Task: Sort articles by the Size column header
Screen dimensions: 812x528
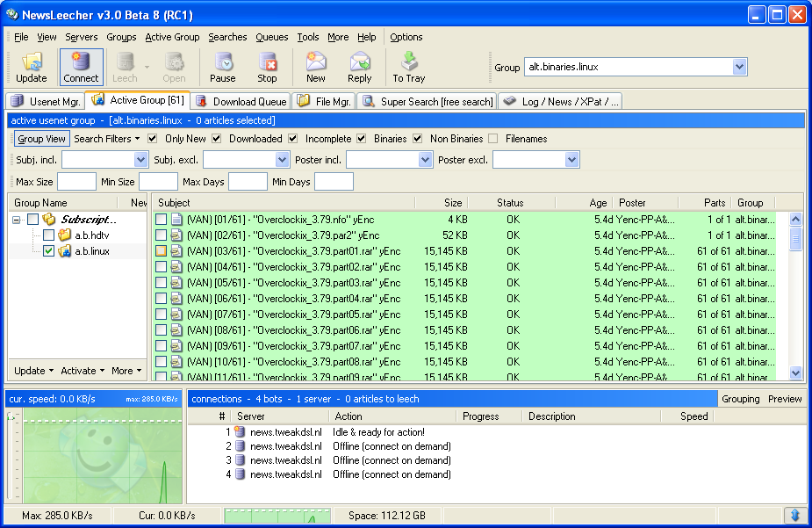Action: coord(442,203)
